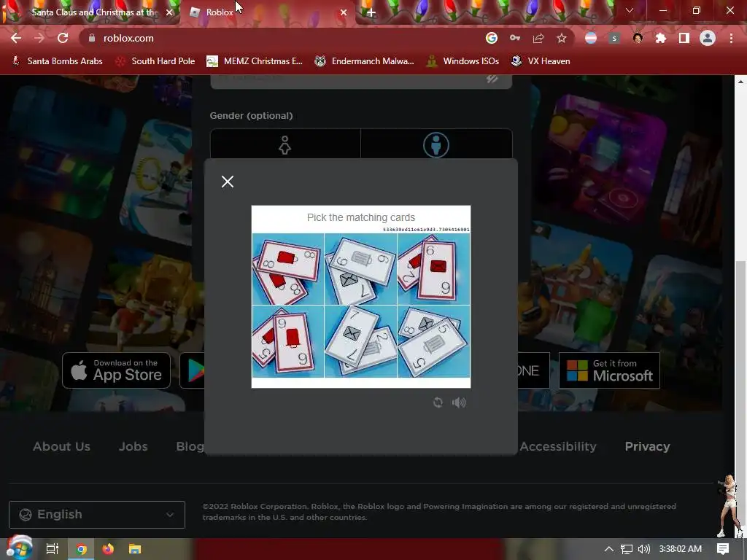The image size is (747, 560).
Task: Open the Privacy footer link
Action: [648, 447]
